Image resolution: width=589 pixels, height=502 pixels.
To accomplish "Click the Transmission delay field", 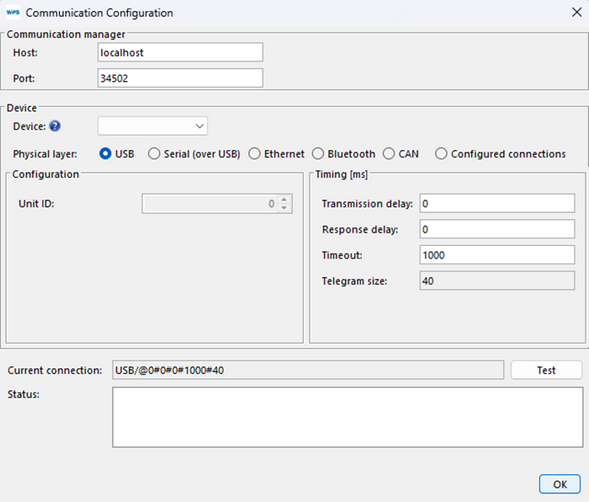I will click(497, 203).
